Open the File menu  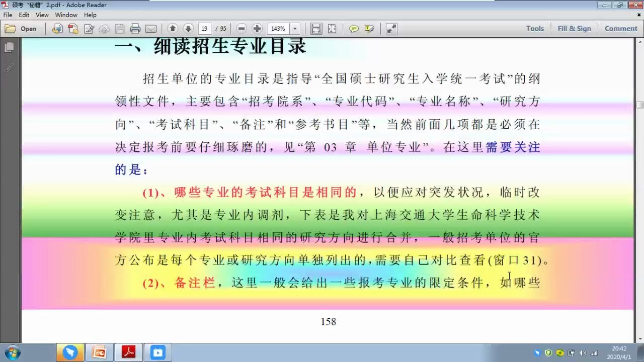[x=8, y=15]
